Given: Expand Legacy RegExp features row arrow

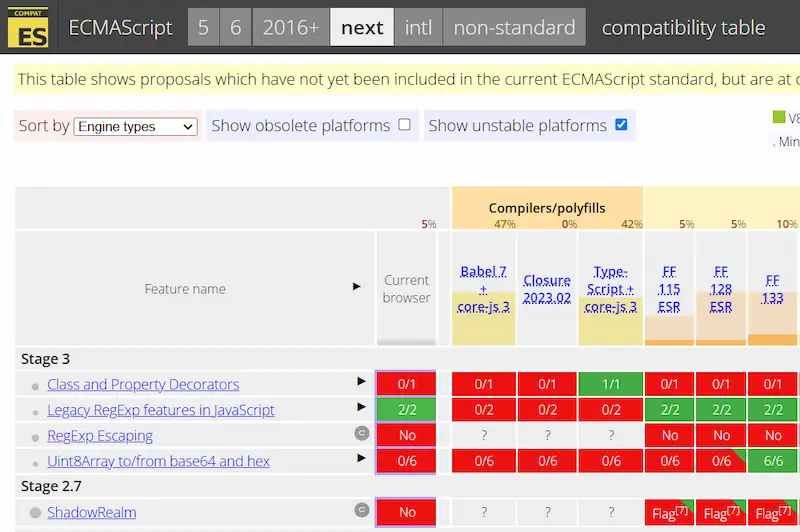Looking at the screenshot, I should click(361, 407).
